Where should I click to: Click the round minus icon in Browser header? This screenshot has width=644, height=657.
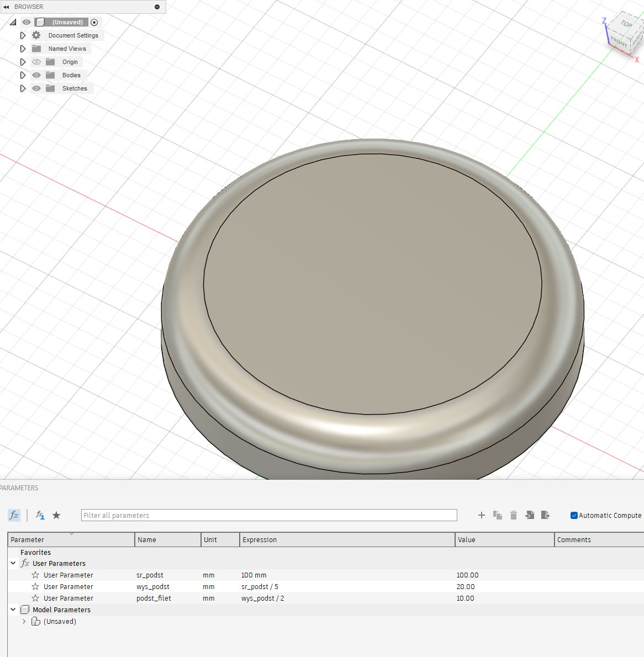[157, 7]
